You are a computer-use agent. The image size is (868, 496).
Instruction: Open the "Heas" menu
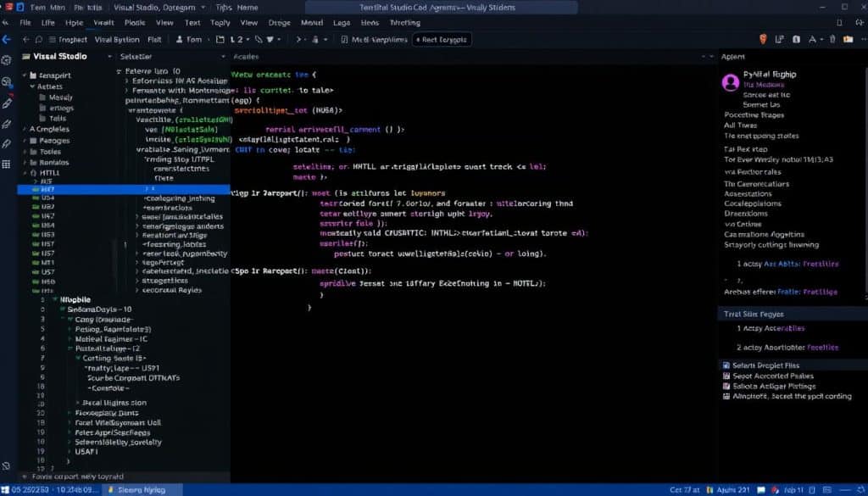click(370, 23)
